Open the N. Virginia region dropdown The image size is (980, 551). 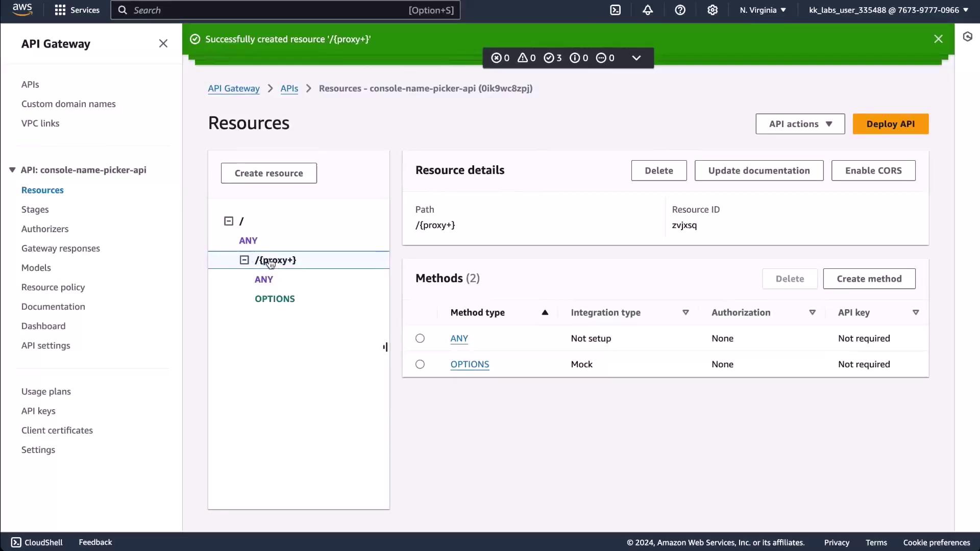763,10
